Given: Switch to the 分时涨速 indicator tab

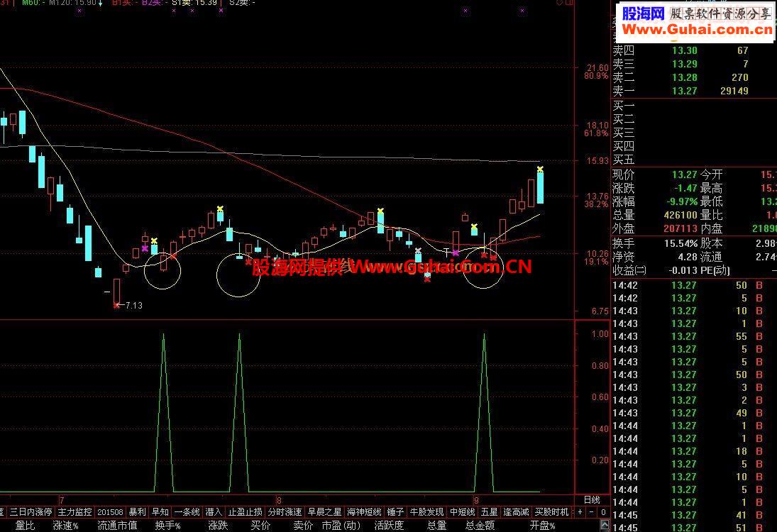Looking at the screenshot, I should tap(285, 511).
